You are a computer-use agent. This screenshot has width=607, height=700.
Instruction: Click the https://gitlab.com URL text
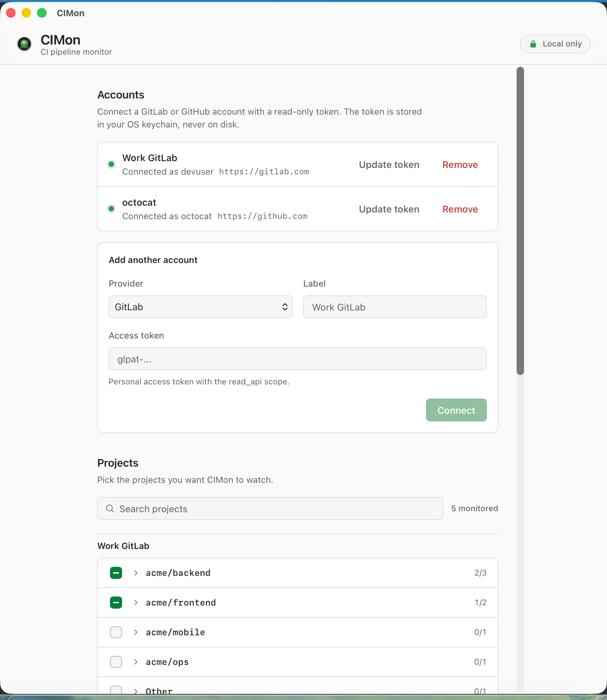[x=264, y=172]
